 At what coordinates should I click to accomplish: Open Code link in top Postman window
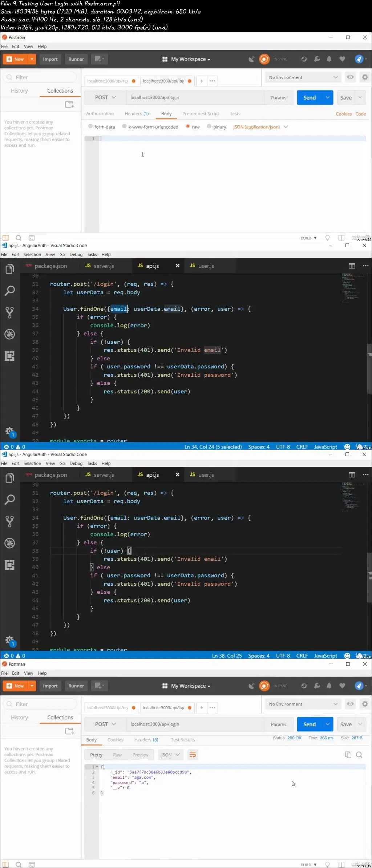361,114
